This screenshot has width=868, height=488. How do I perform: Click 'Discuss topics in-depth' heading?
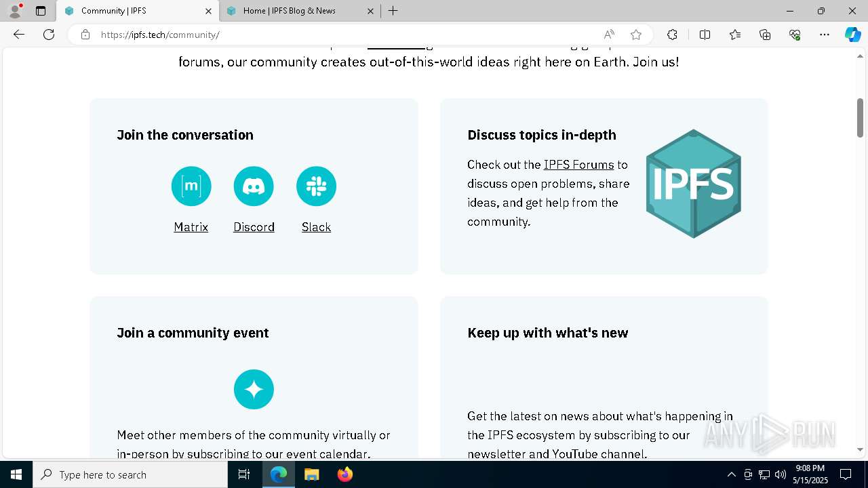point(542,135)
